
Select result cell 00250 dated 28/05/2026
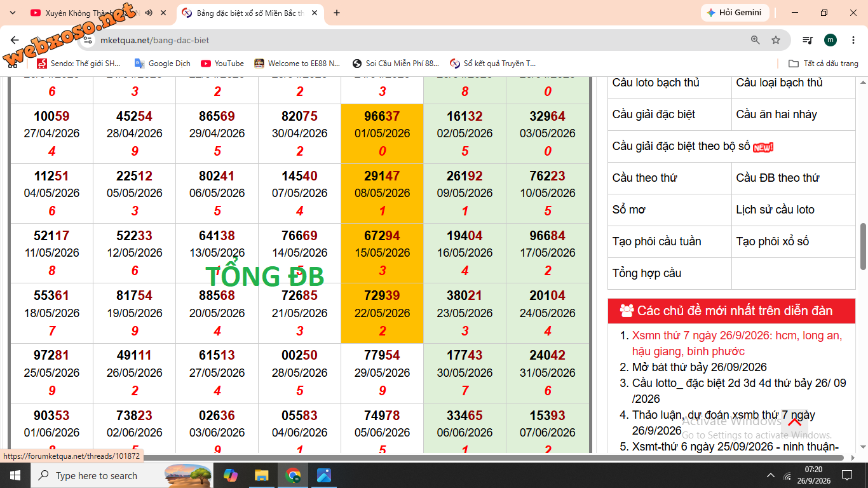[x=299, y=373]
